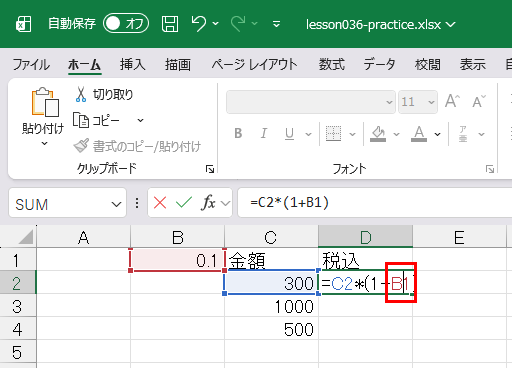Switch to the データ tab
This screenshot has height=368, width=512.
click(379, 64)
